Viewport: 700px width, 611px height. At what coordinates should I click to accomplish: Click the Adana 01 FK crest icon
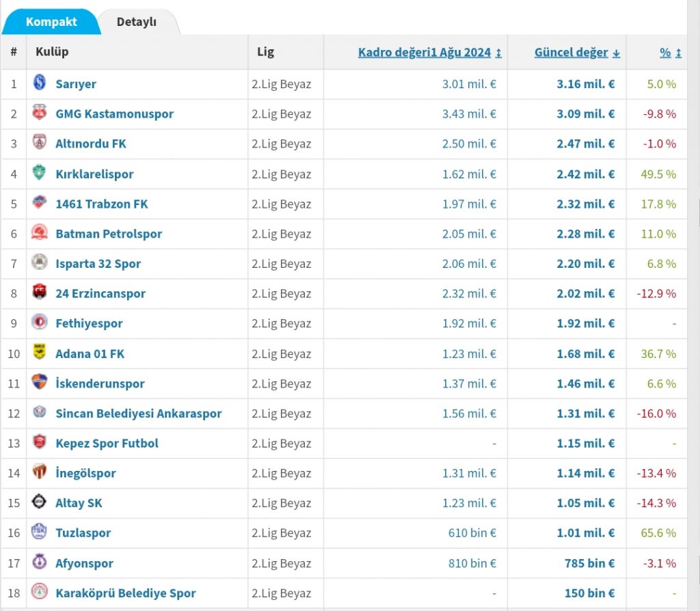[x=40, y=352]
